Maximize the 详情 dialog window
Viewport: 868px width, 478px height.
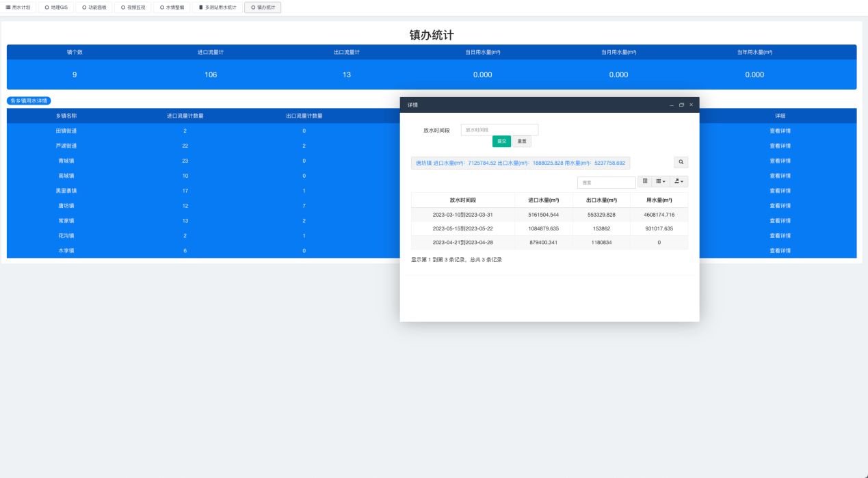pyautogui.click(x=681, y=105)
